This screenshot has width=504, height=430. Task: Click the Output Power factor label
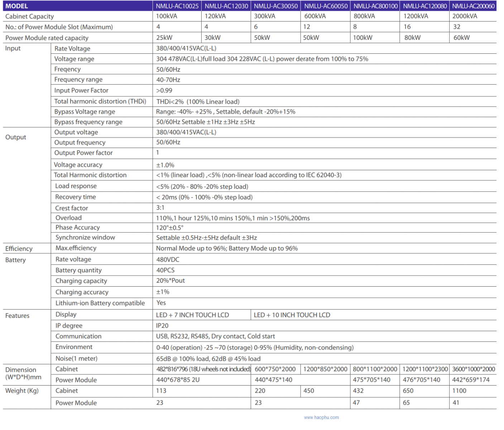coord(83,153)
